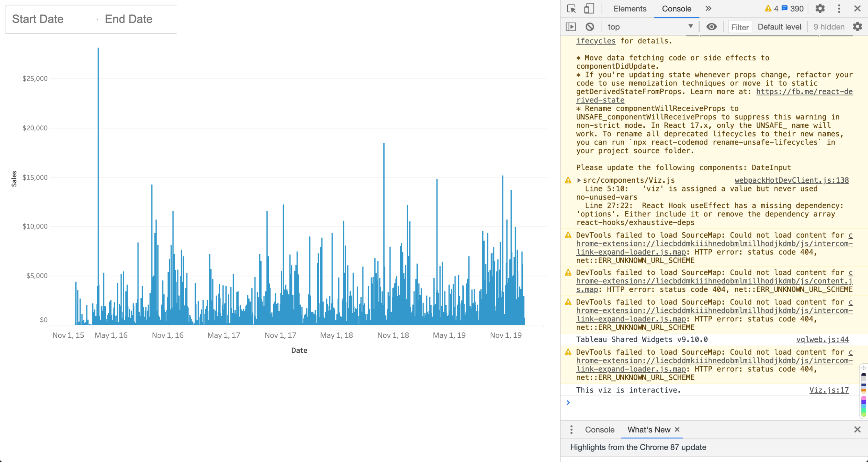Image resolution: width=868 pixels, height=462 pixels.
Task: Toggle the device toolbar icon
Action: tap(589, 9)
